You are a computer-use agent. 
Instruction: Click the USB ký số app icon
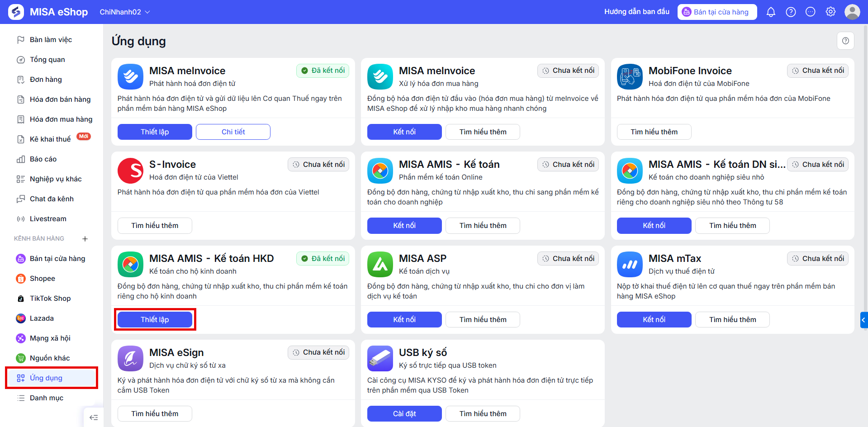(x=380, y=358)
